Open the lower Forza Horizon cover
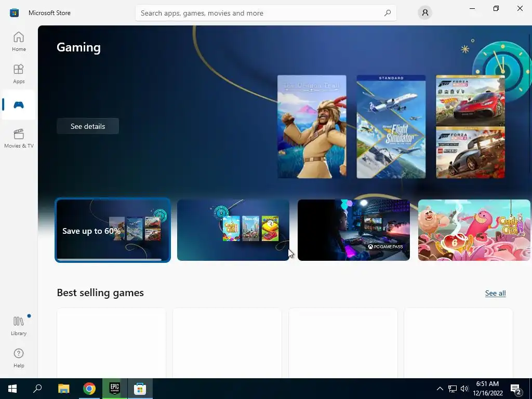 pyautogui.click(x=470, y=153)
